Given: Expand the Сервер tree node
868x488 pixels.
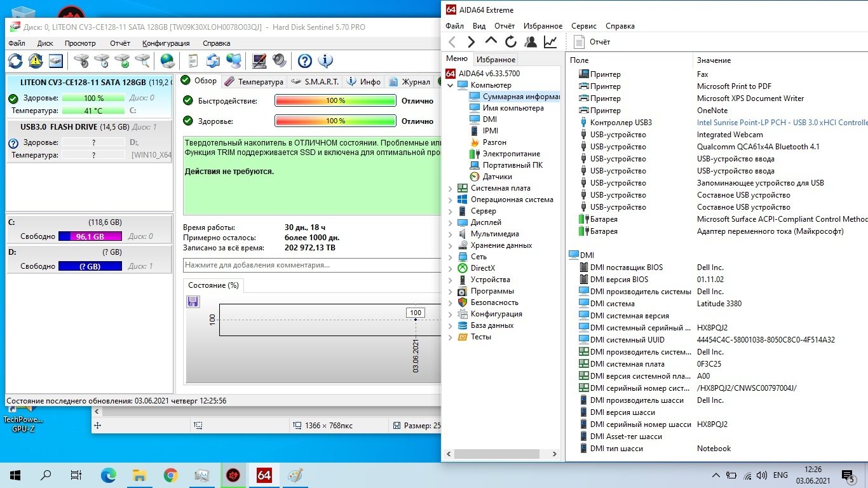Looking at the screenshot, I should (451, 212).
